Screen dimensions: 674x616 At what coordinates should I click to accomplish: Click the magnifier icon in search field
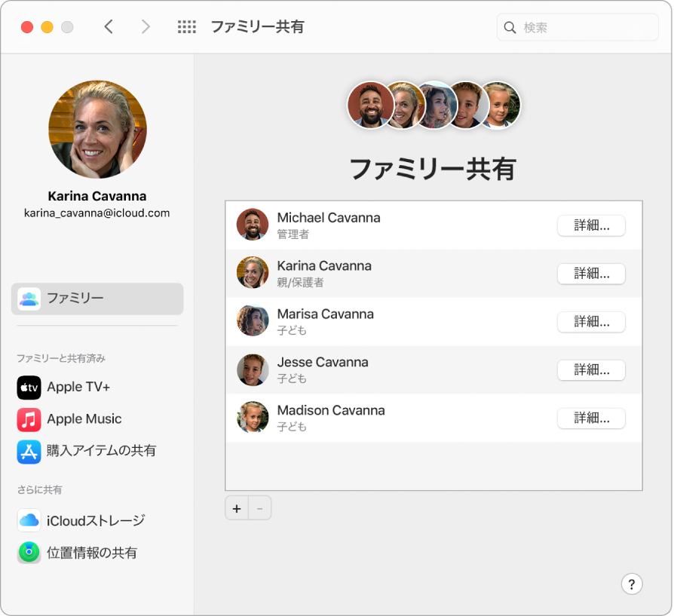click(510, 27)
